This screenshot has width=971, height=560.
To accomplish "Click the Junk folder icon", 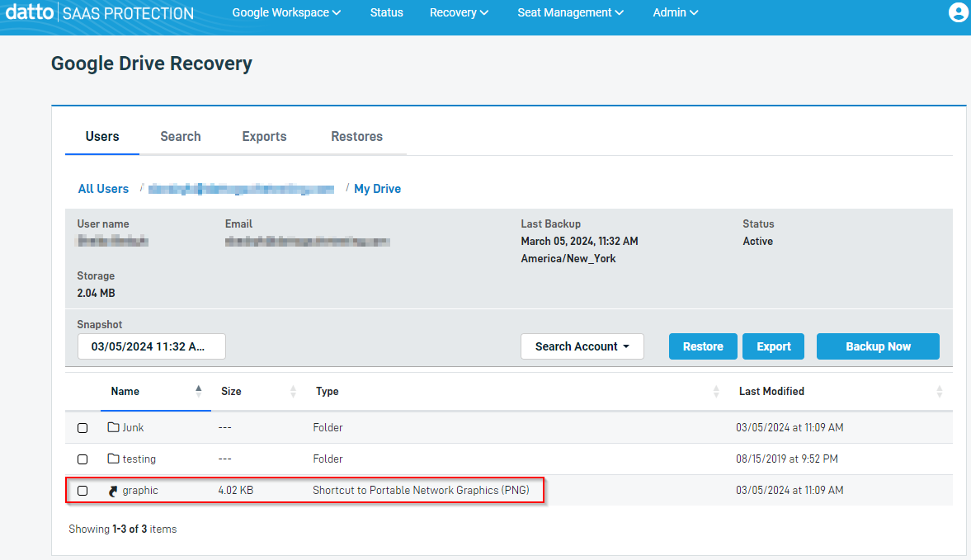I will coord(114,427).
